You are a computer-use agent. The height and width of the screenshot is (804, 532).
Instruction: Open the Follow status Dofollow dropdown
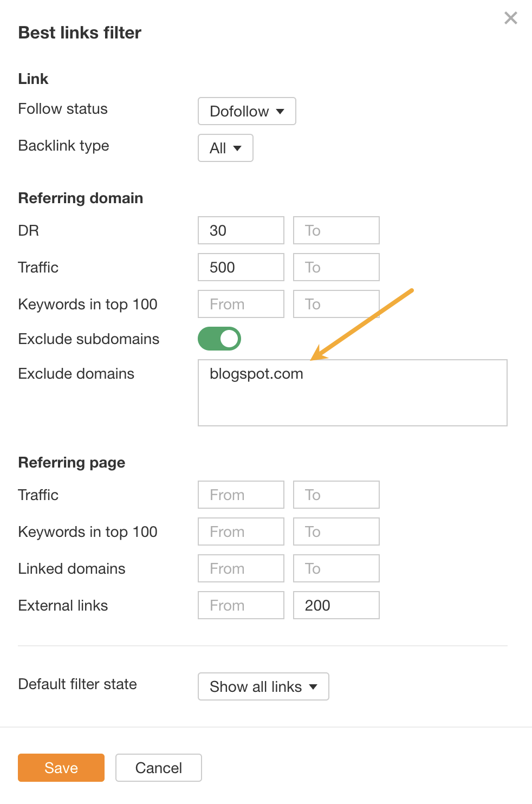[246, 111]
